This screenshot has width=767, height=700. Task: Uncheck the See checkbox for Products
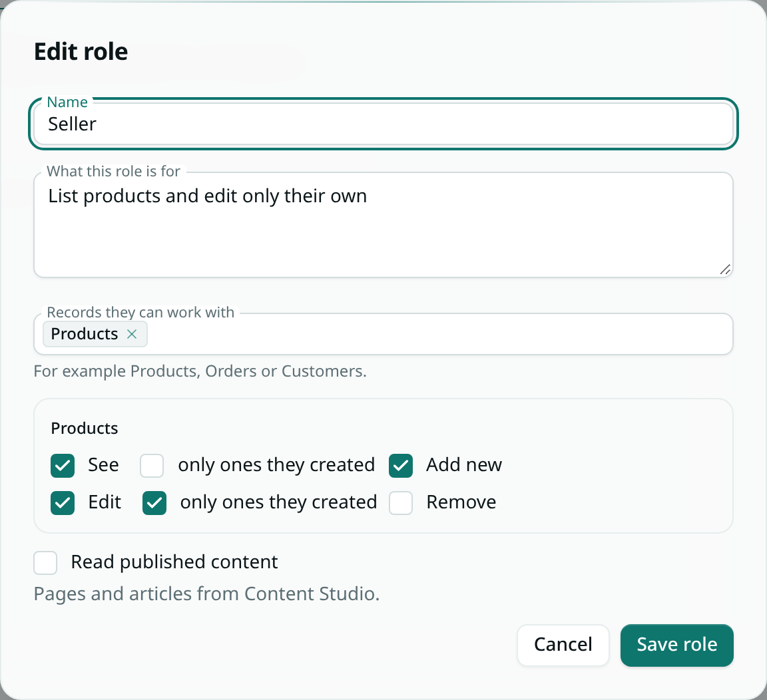[x=63, y=465]
